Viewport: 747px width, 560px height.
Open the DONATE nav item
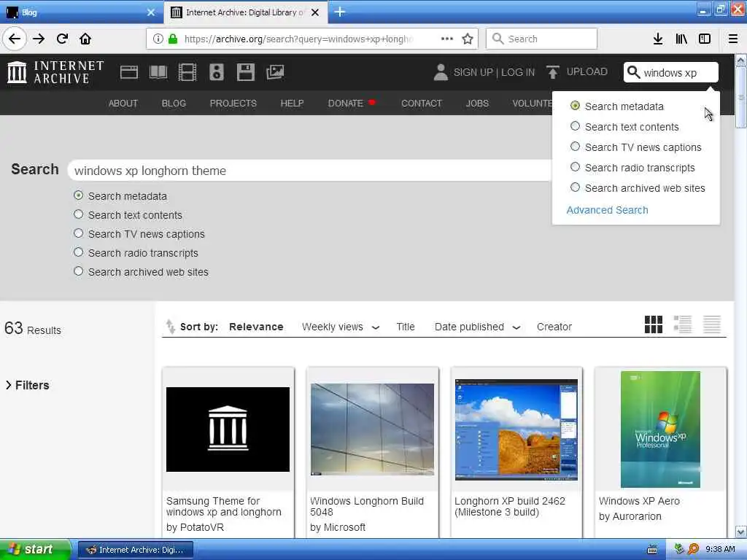point(345,104)
